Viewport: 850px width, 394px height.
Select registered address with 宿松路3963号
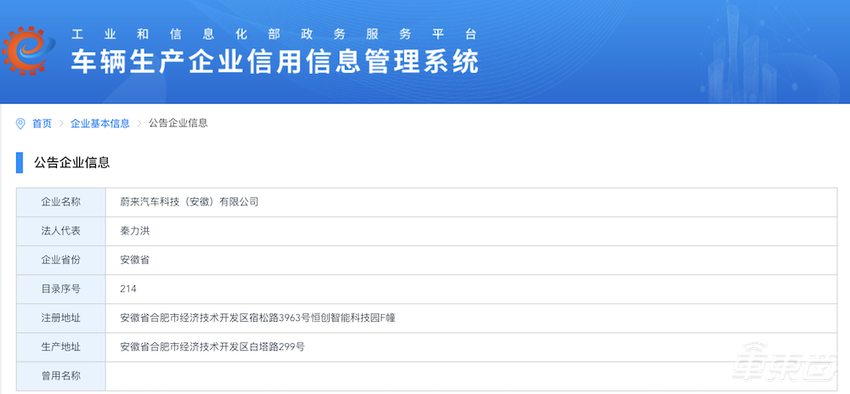pos(257,318)
